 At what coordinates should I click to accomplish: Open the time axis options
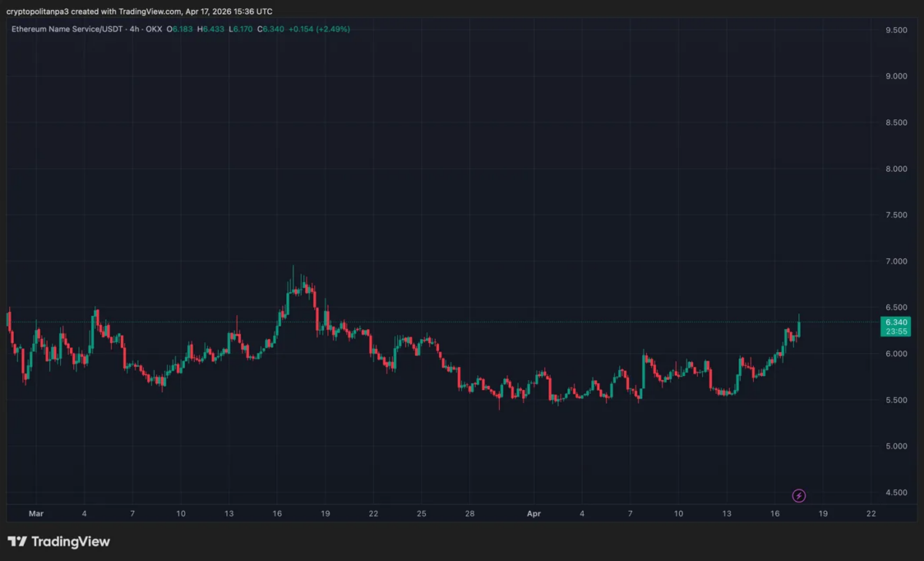[x=462, y=513]
